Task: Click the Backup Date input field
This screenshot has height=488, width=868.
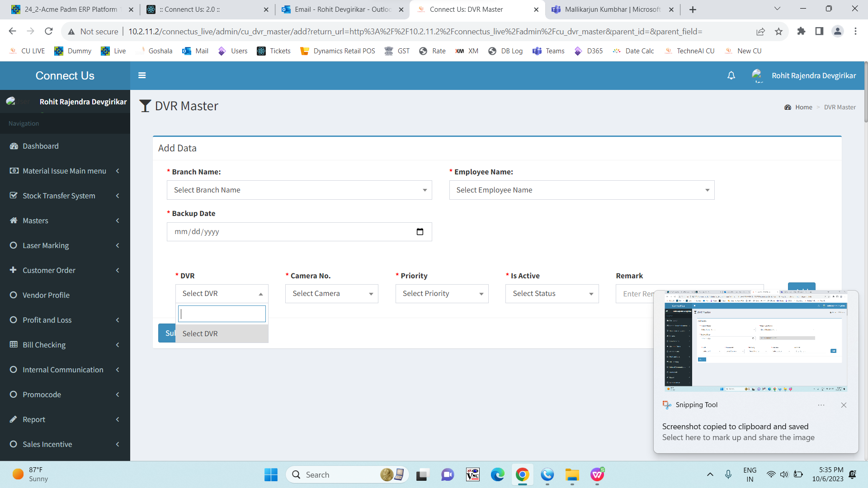Action: (x=299, y=232)
